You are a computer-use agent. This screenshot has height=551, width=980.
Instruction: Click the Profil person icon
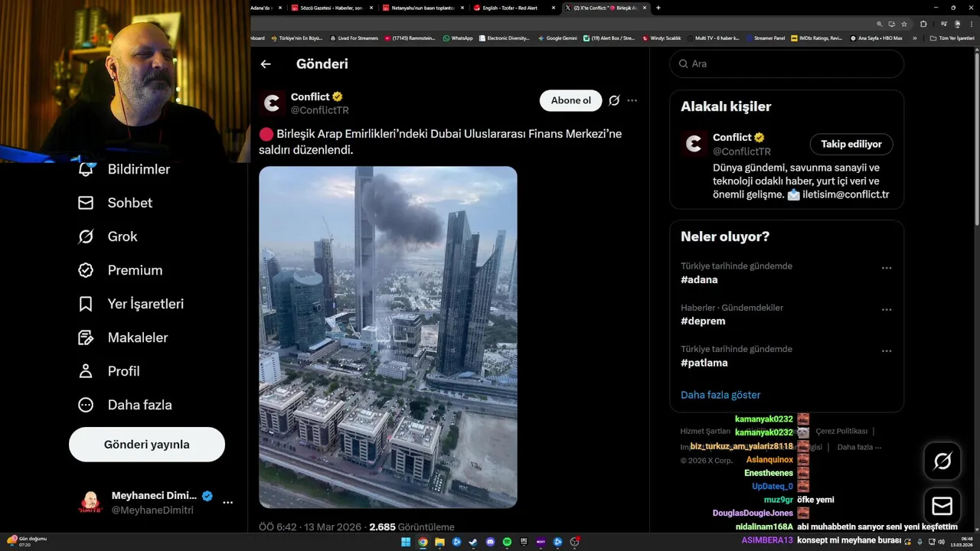pos(86,371)
